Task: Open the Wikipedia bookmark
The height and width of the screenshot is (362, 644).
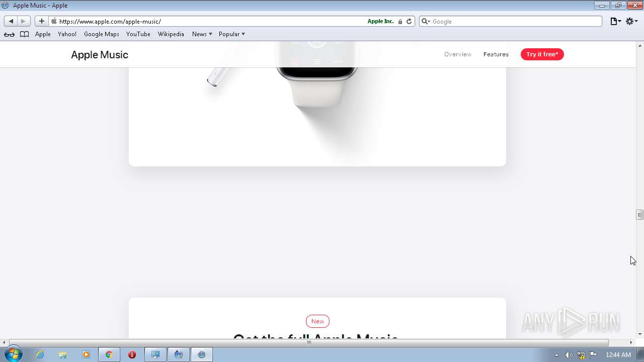Action: [x=171, y=34]
